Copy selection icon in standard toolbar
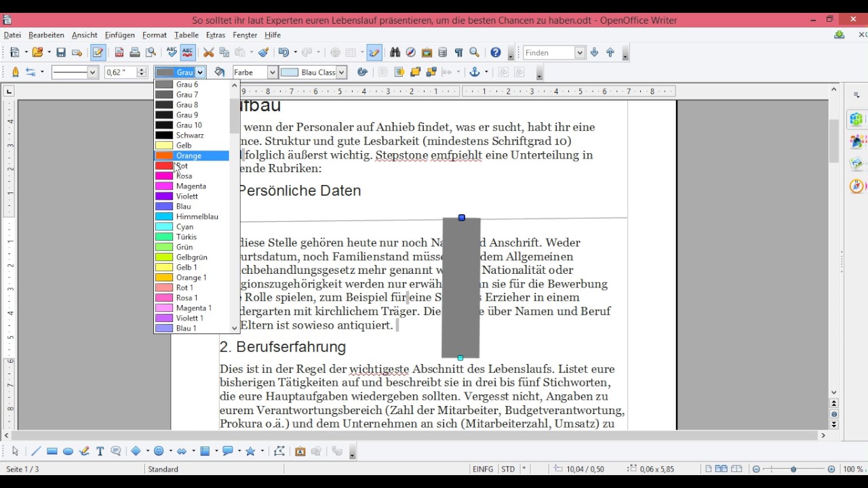Viewport: 868px width, 488px height. pyautogui.click(x=224, y=52)
